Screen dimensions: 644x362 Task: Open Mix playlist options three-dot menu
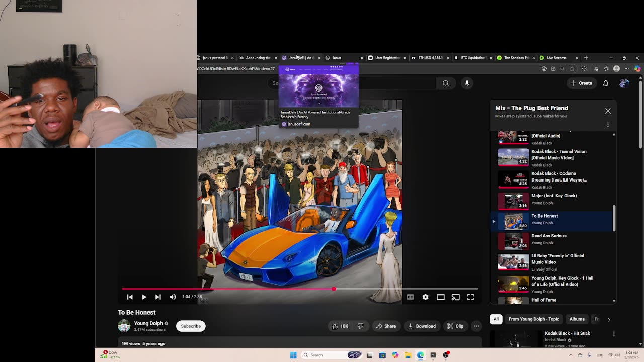tap(608, 125)
